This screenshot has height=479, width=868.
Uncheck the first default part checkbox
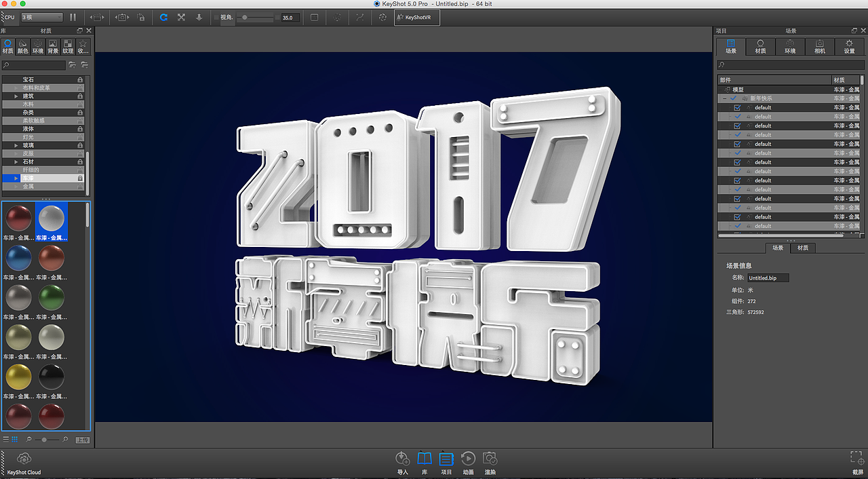coord(737,108)
